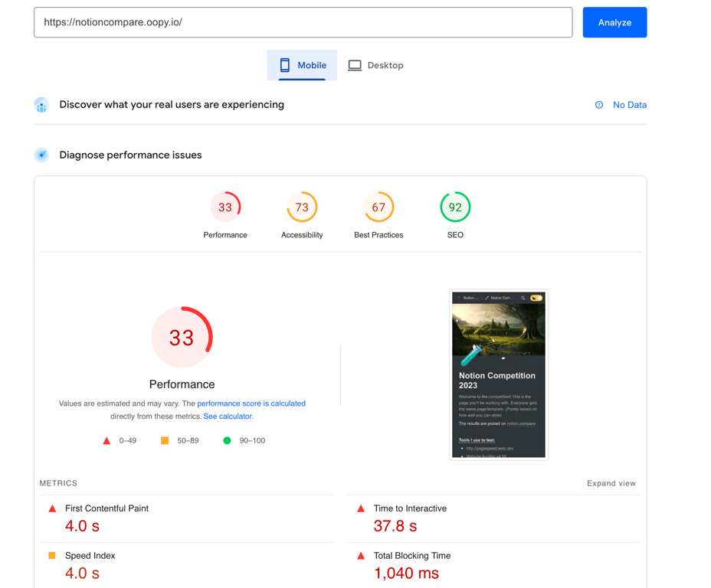Click the Performance label under 33 gauge in score row
Image resolution: width=711 pixels, height=588 pixels.
(225, 234)
